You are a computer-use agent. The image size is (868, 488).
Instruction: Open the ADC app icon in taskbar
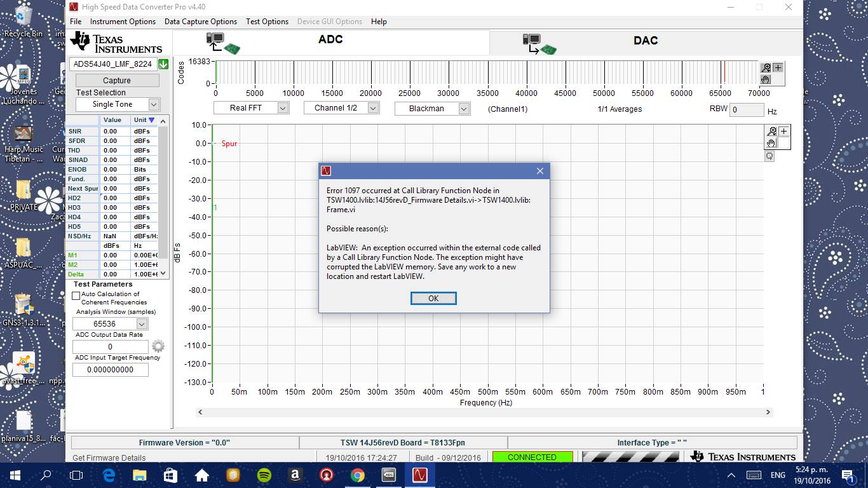389,475
